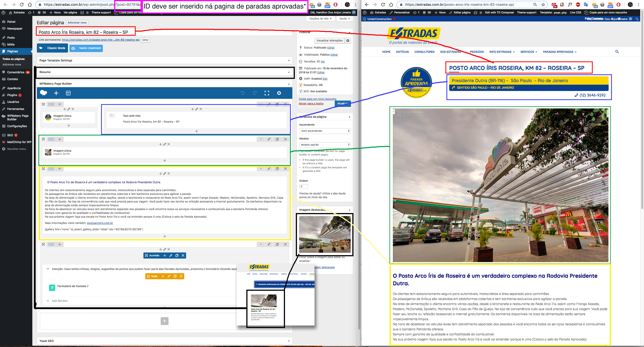
Task: Add a new element in WPBakery toolbar
Action: point(56,93)
